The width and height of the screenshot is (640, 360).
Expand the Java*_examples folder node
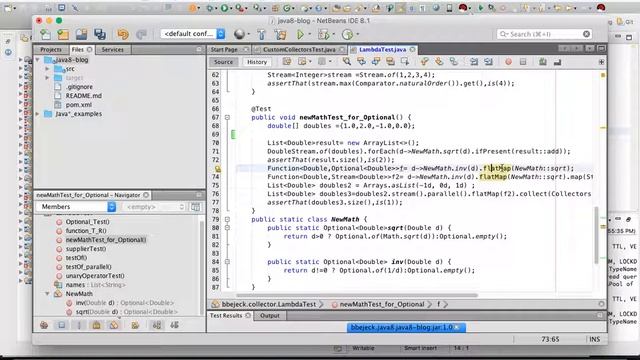(x=38, y=114)
